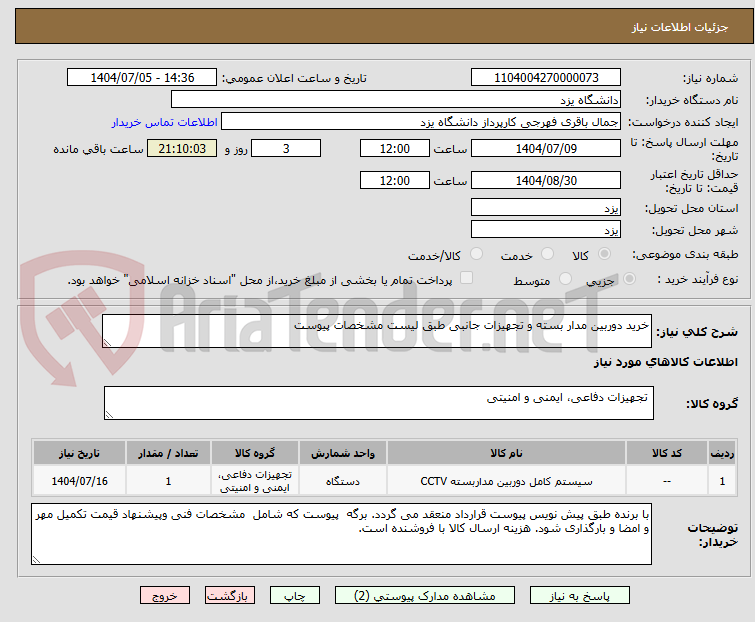This screenshot has width=755, height=622.
Task: Click the unit cell دستگاه
Action: tap(343, 481)
